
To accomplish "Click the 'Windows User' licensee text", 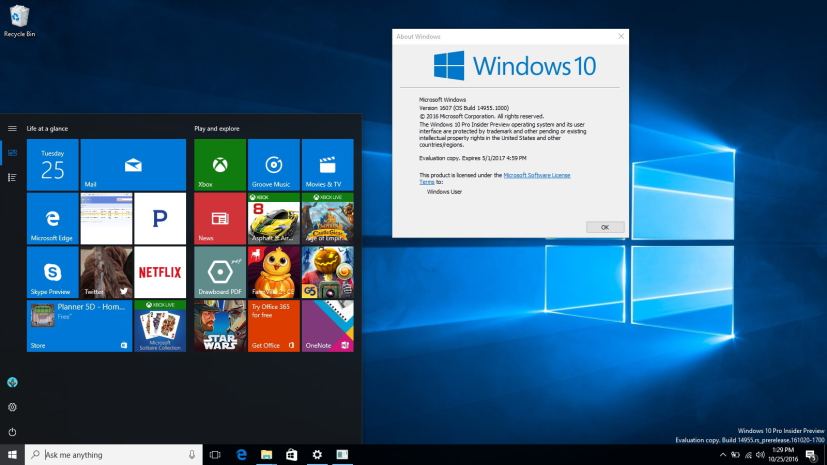I will pos(444,192).
